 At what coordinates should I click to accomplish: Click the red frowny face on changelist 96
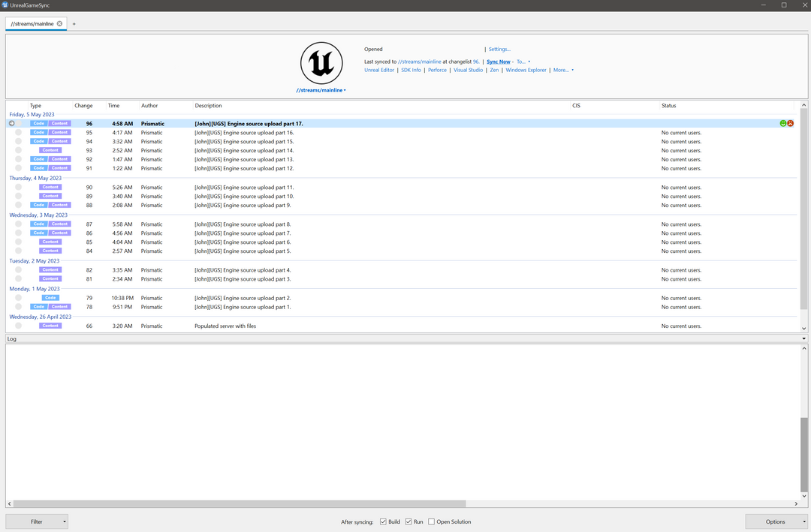coord(790,123)
